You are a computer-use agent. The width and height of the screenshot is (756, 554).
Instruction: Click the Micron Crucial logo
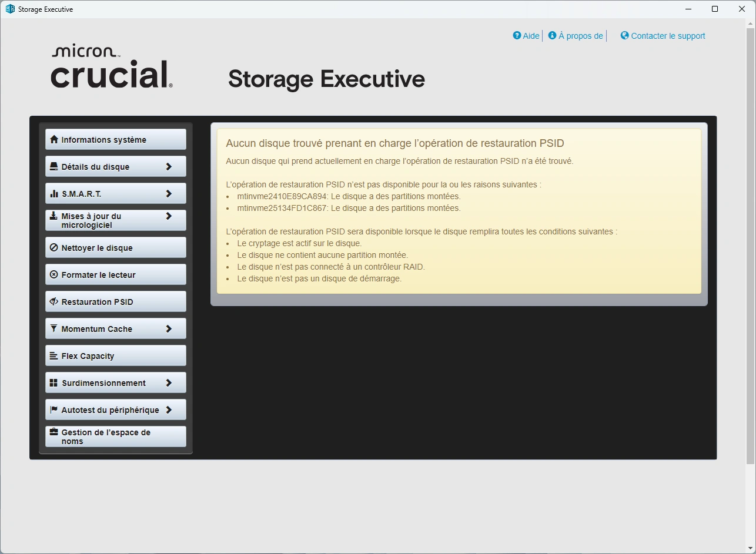tap(112, 67)
